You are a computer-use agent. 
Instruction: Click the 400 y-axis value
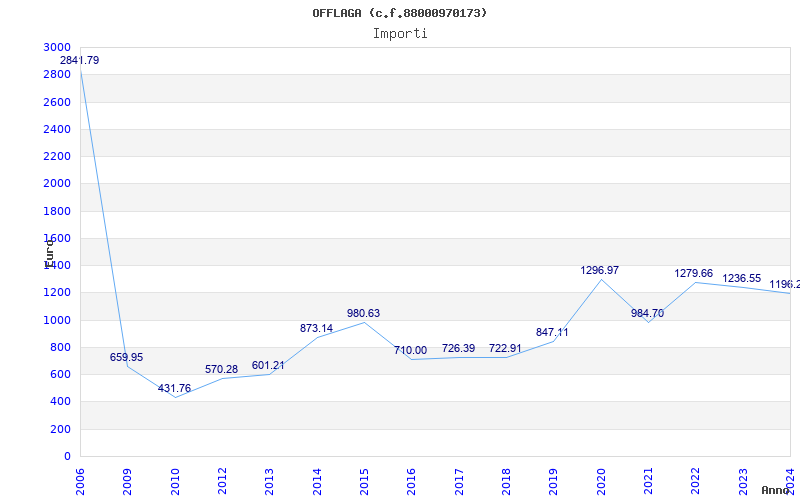click(61, 402)
